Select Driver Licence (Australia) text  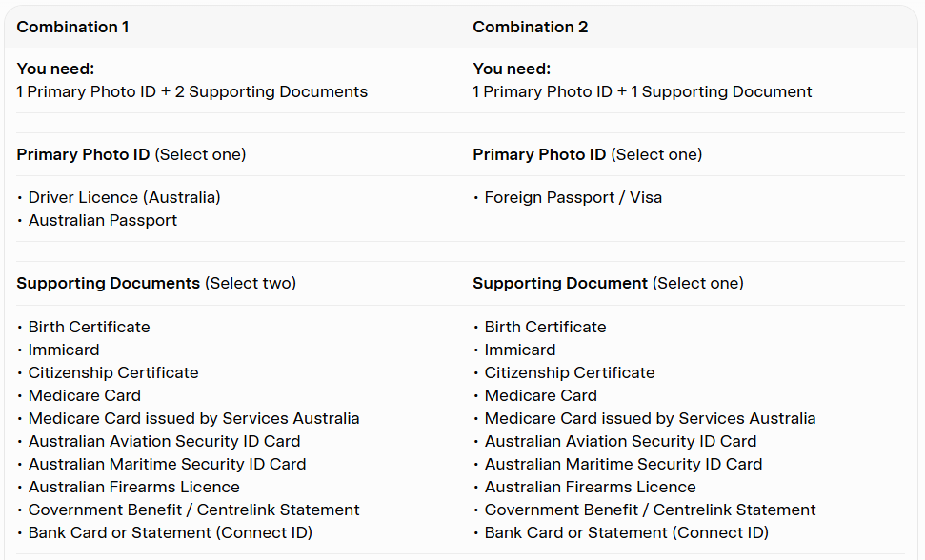click(x=124, y=197)
